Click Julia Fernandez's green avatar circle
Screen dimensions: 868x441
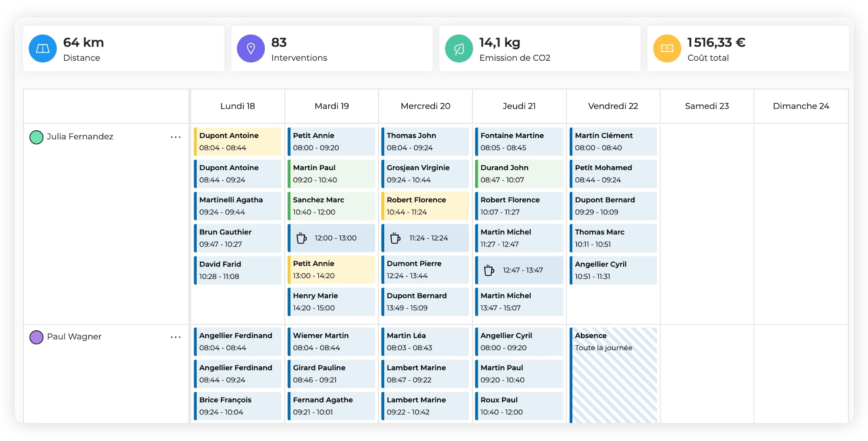pyautogui.click(x=37, y=136)
